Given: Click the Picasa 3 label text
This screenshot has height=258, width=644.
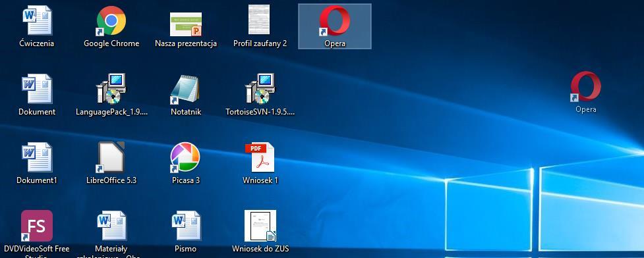Looking at the screenshot, I should (x=186, y=180).
